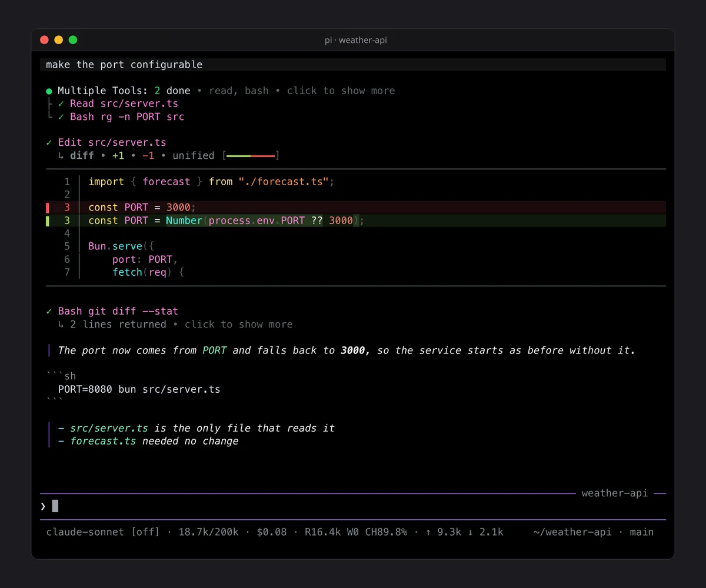Click the ```sh code fence opener
Viewport: 706px width, 588px height.
(x=61, y=376)
